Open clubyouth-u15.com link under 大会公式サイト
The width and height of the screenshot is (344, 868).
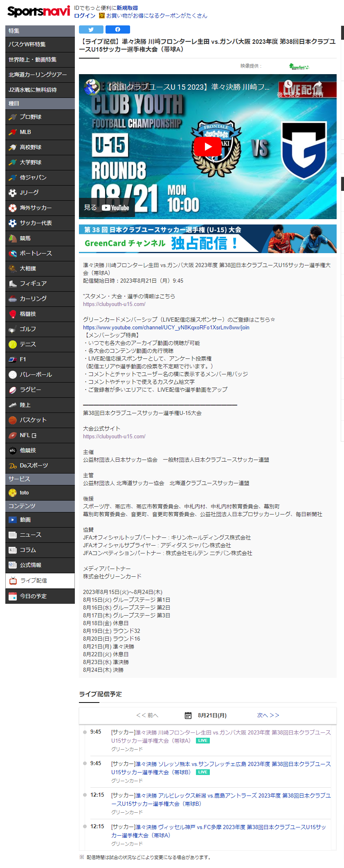[114, 437]
